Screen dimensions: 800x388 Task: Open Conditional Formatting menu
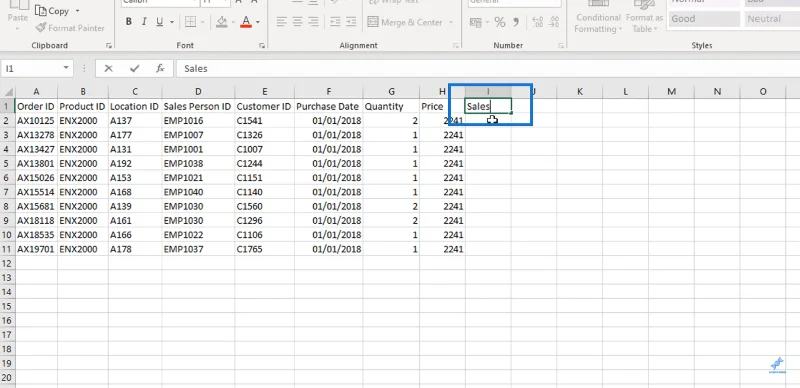click(598, 17)
